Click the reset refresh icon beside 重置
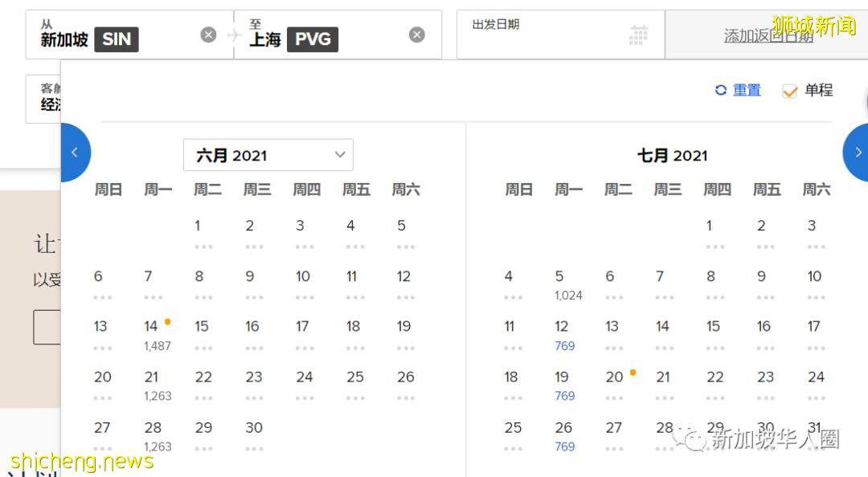The image size is (868, 477). click(720, 90)
